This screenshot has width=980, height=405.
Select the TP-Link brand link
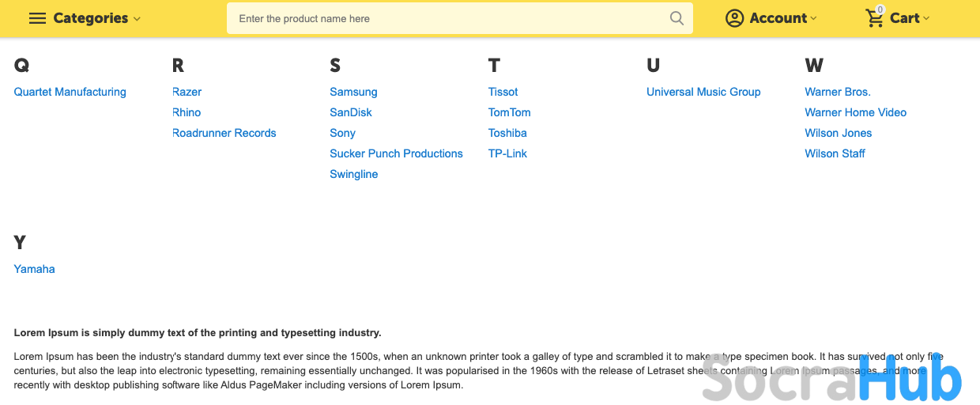[x=507, y=153]
